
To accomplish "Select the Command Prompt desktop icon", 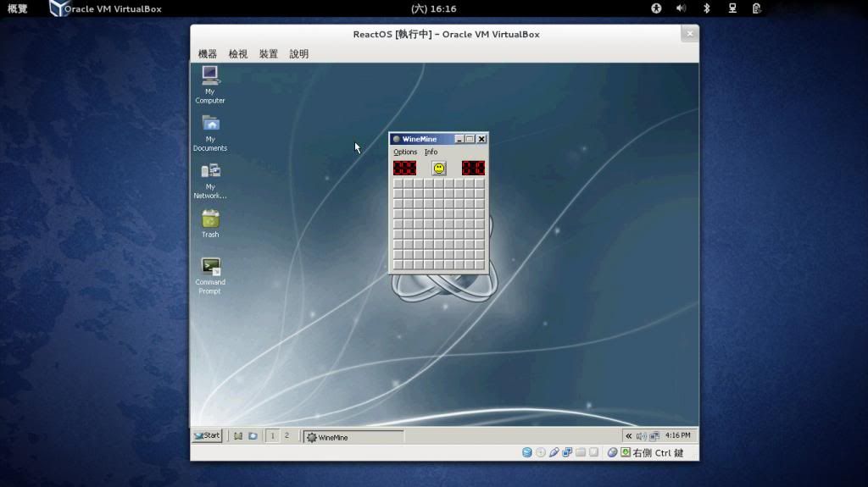I will 210,275.
